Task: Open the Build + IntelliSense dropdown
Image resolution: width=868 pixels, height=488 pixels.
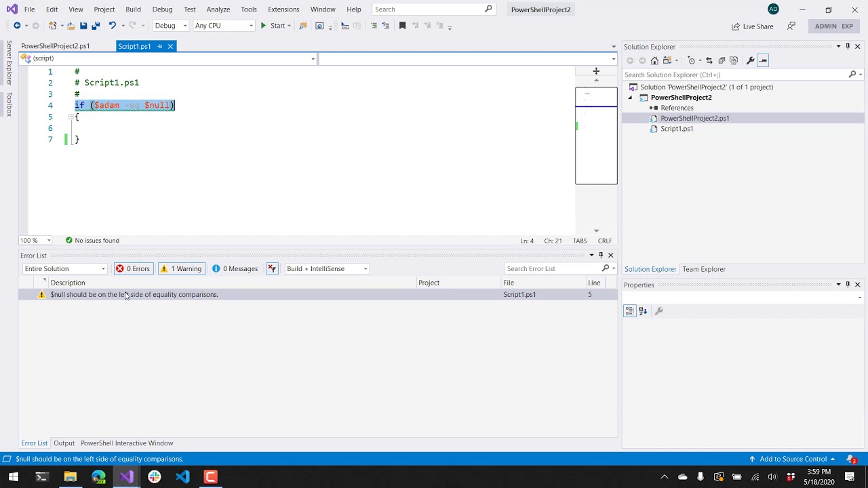Action: point(327,268)
